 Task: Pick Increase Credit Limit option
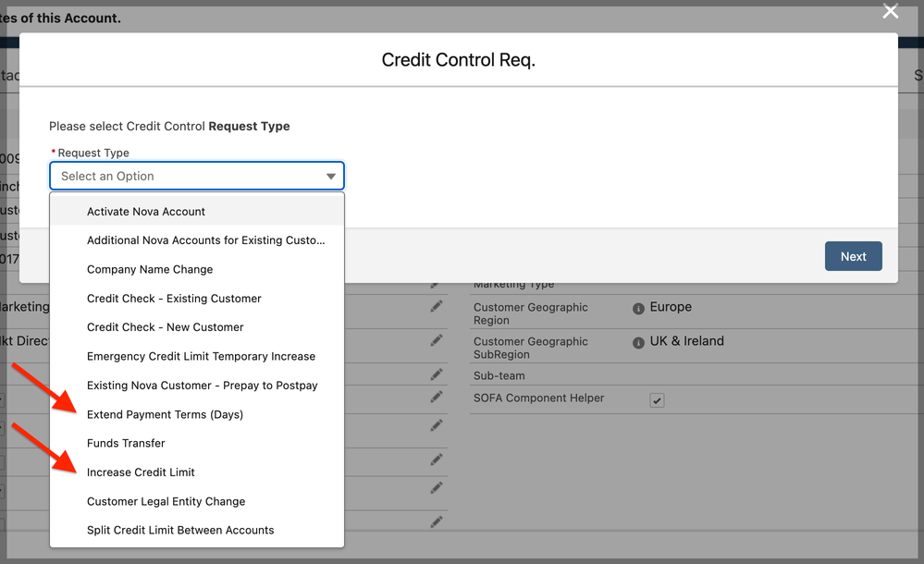tap(197, 472)
